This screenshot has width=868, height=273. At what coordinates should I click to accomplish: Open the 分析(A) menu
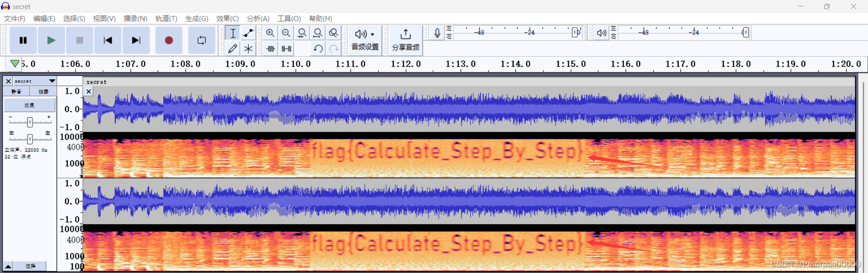click(258, 19)
